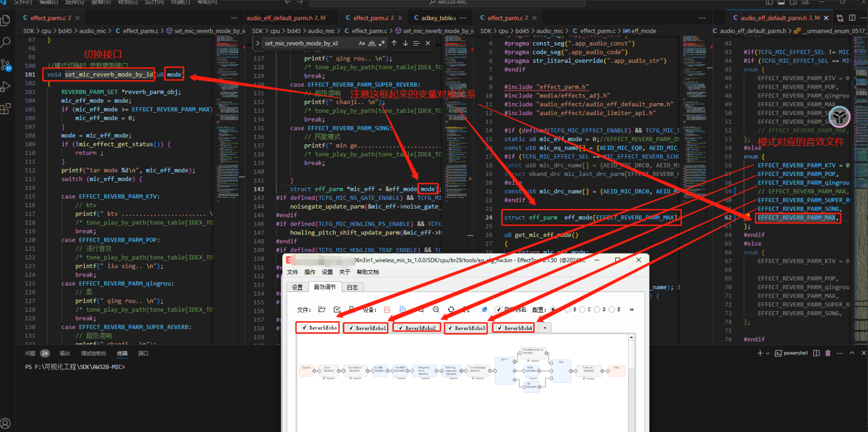Toggle Match Case in the find widget
This screenshot has width=868, height=432.
pyautogui.click(x=362, y=43)
